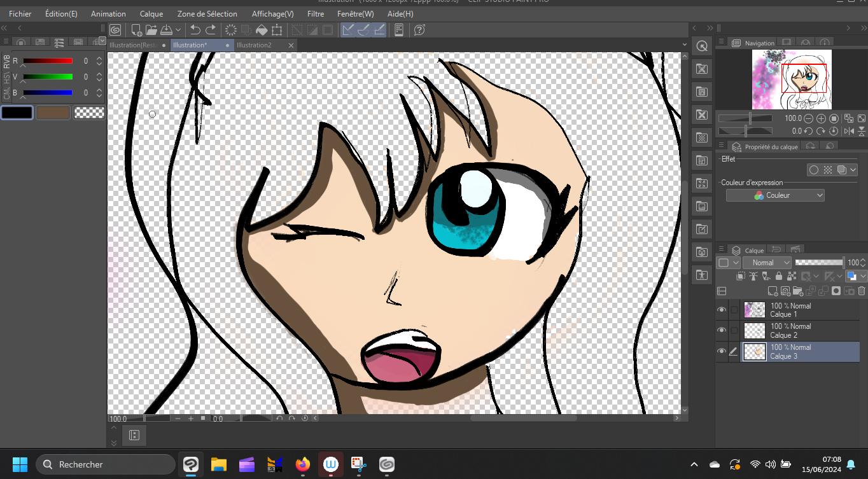Open the Calque menu in menu bar
The width and height of the screenshot is (868, 479).
pos(151,13)
